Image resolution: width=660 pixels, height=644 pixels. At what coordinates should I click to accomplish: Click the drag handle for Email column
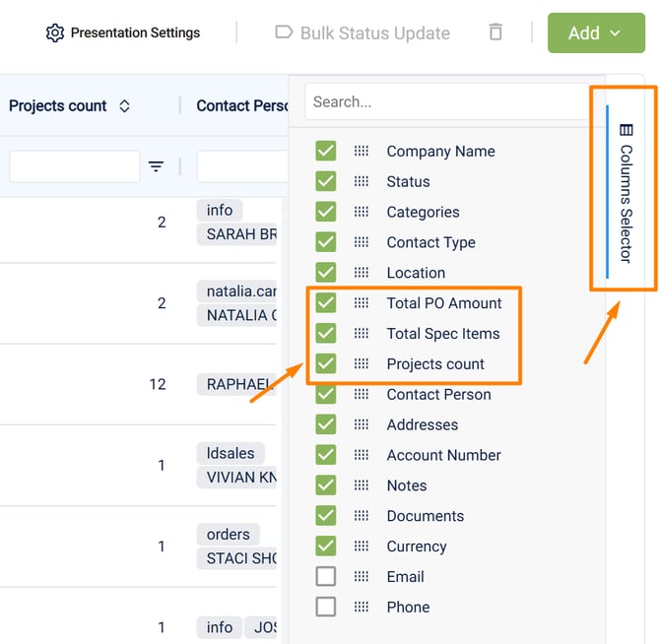coord(362,577)
